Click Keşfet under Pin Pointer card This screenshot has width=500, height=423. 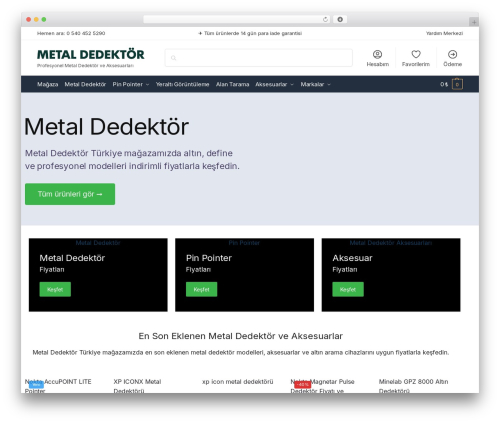(x=201, y=289)
